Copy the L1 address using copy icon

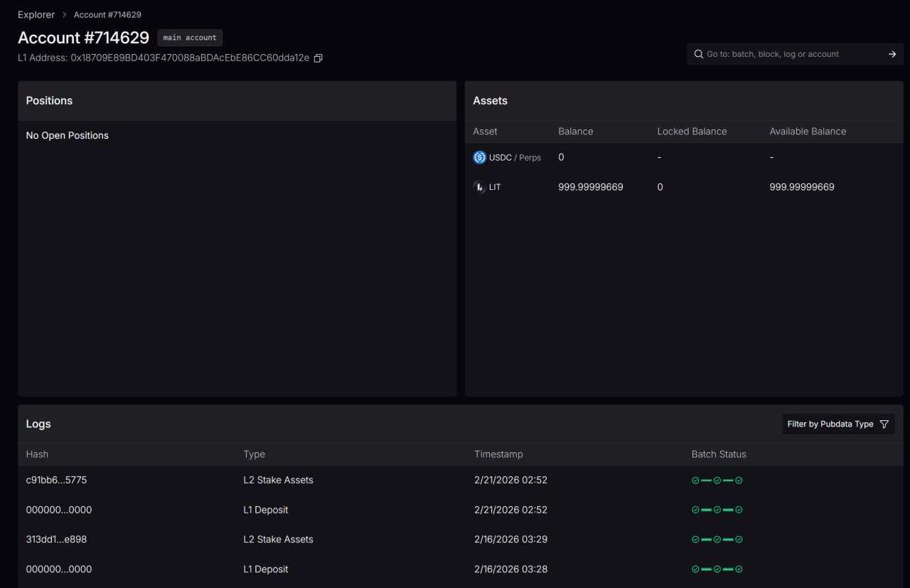tap(318, 58)
